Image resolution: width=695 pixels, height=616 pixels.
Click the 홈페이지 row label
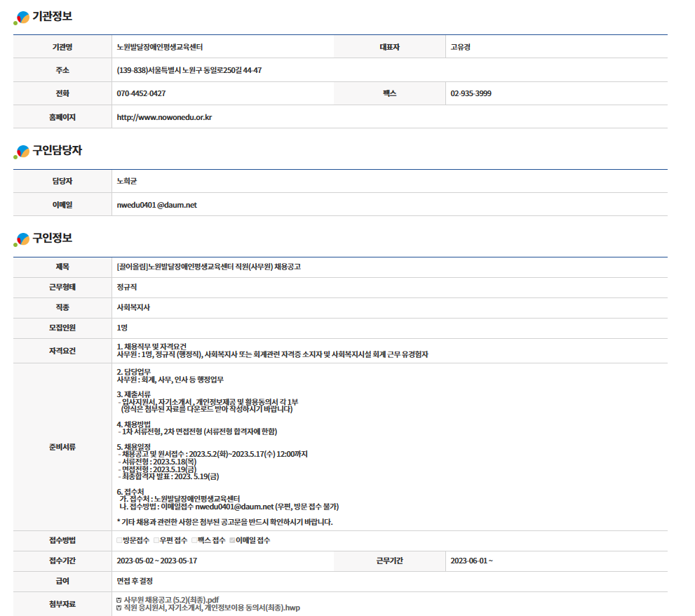[x=62, y=118]
